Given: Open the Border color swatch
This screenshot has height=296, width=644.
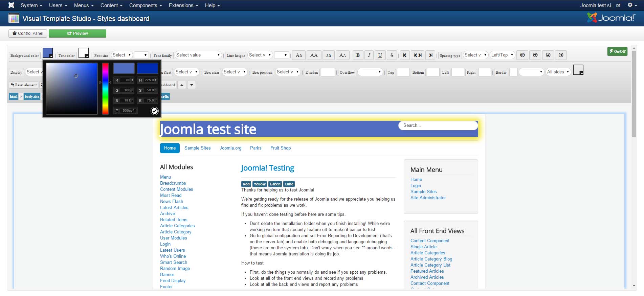Looking at the screenshot, I should [578, 70].
